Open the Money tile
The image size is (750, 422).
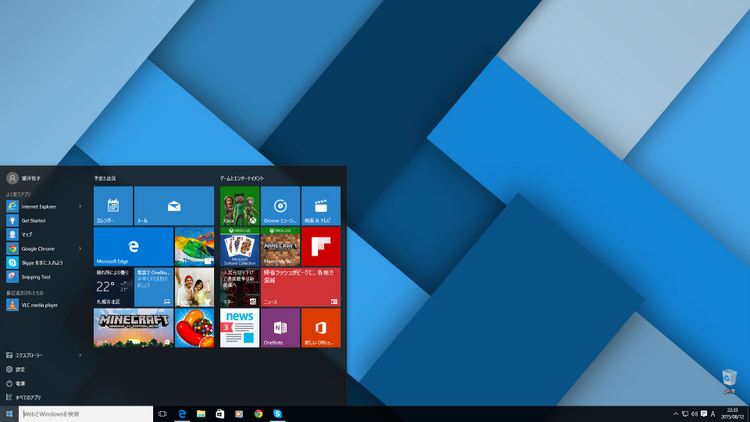tap(240, 287)
